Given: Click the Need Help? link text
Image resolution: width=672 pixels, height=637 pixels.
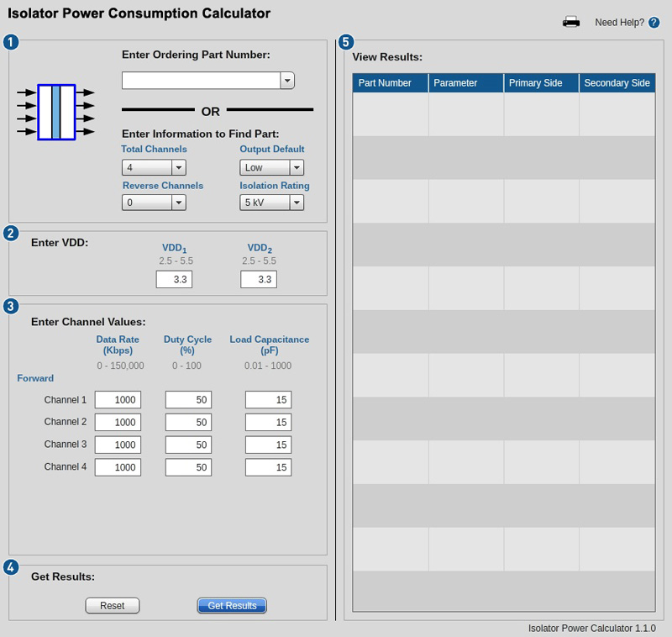Looking at the screenshot, I should click(x=619, y=23).
